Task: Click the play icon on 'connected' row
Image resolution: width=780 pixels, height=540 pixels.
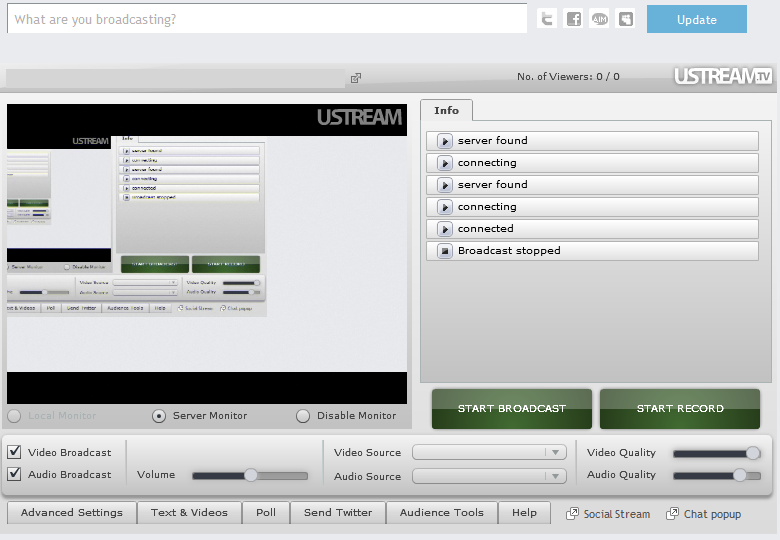Action: pyautogui.click(x=445, y=229)
